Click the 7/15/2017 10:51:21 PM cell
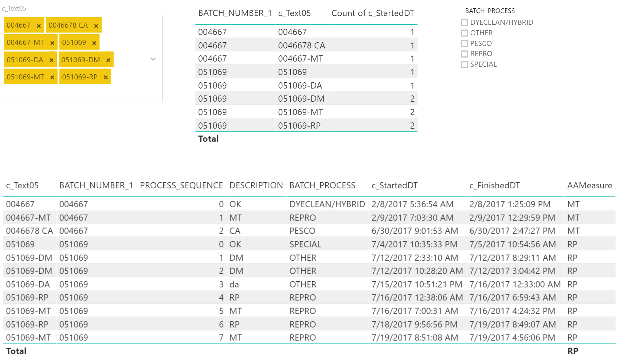This screenshot has height=364, width=643. (x=417, y=285)
